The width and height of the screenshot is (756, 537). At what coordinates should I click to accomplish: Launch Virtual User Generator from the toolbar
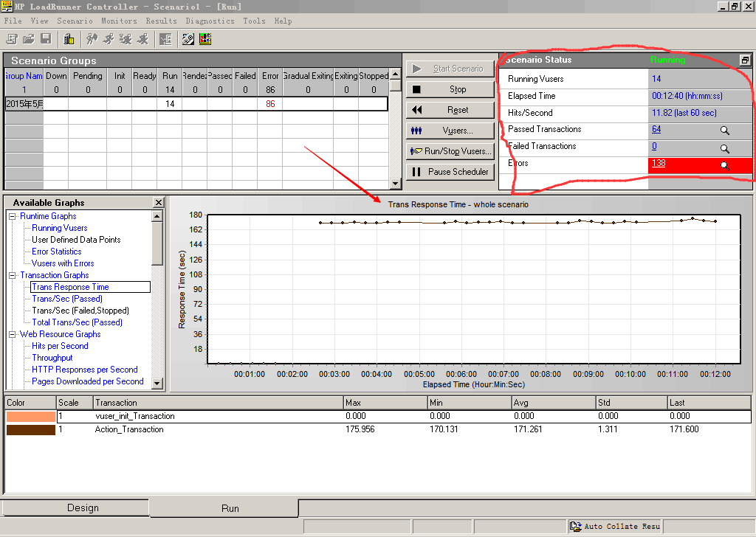coord(188,39)
